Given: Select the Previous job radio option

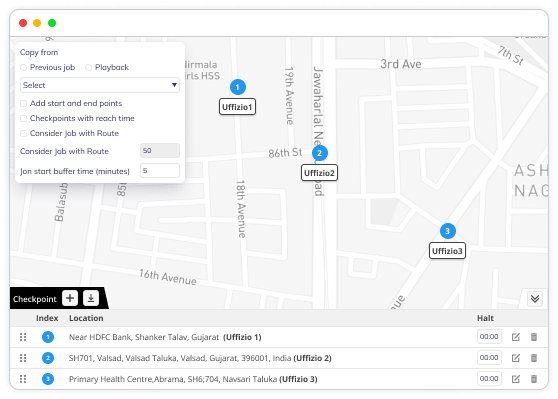Looking at the screenshot, I should coord(23,68).
